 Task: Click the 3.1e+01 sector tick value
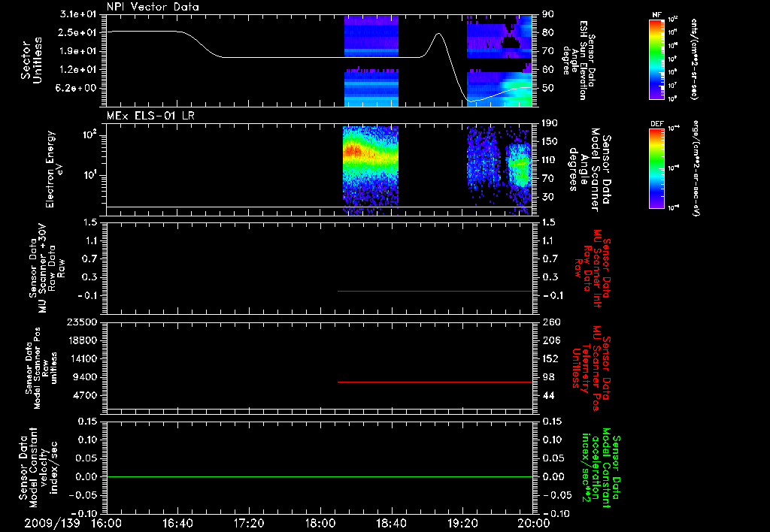coord(77,14)
